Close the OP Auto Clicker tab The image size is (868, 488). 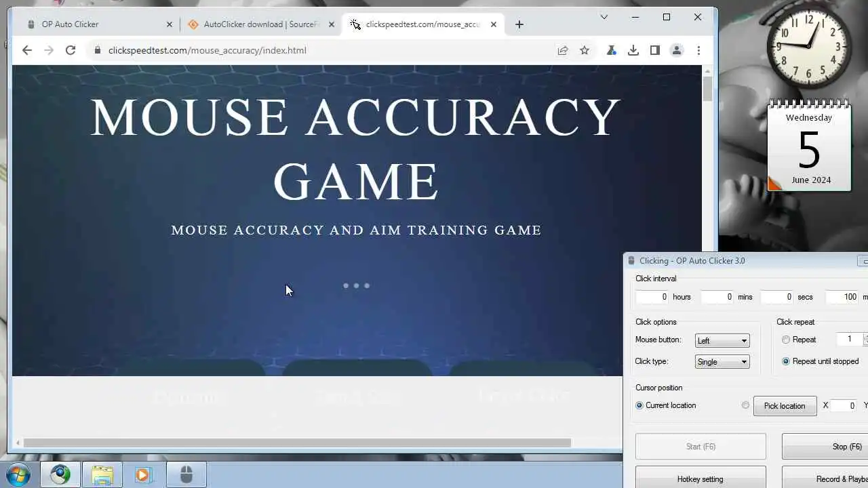[170, 24]
